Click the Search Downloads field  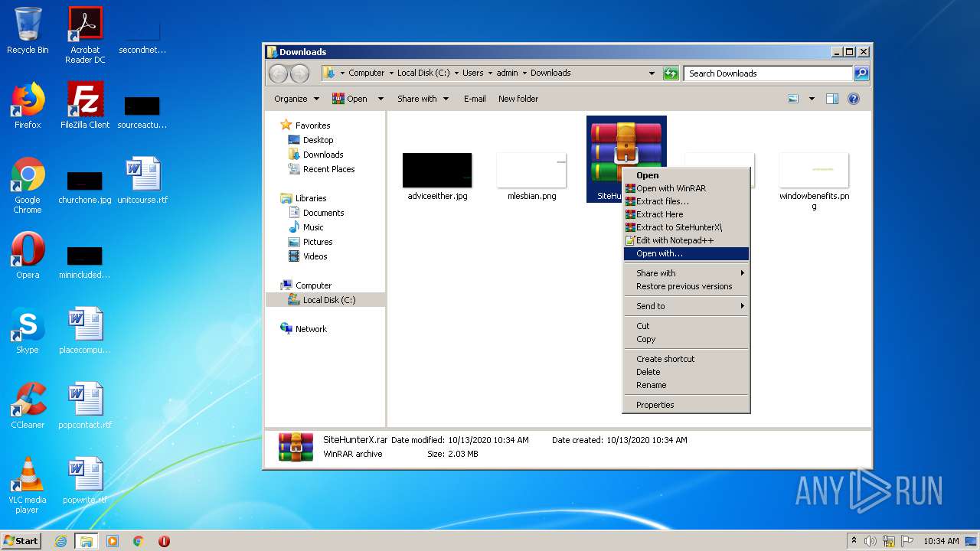[768, 73]
